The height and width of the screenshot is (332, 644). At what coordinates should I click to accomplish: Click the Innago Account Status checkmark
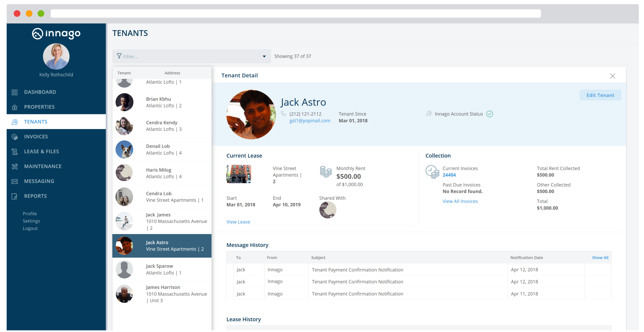point(489,114)
